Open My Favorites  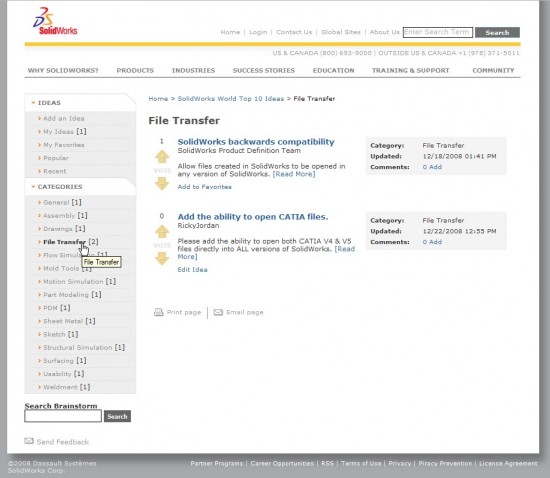point(63,145)
